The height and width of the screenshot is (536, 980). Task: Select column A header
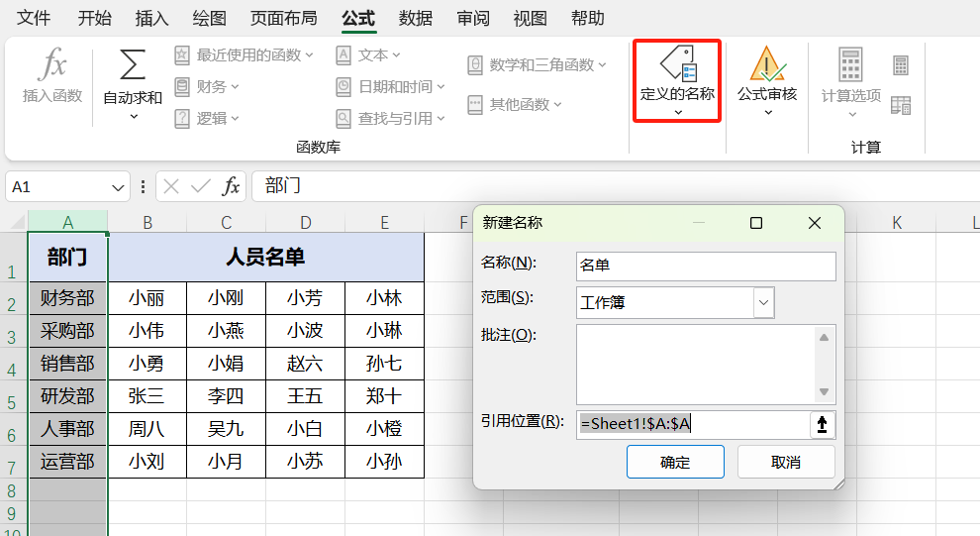pyautogui.click(x=67, y=222)
